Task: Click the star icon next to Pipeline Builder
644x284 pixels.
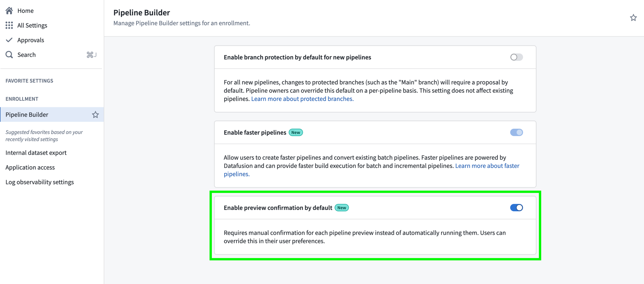Action: (95, 115)
